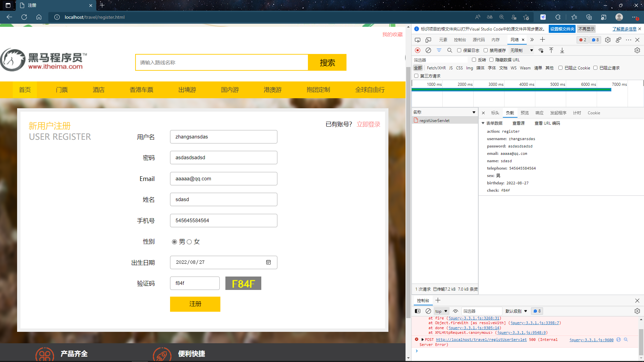This screenshot has height=362, width=644.
Task: Click the record network log icon
Action: point(418,50)
